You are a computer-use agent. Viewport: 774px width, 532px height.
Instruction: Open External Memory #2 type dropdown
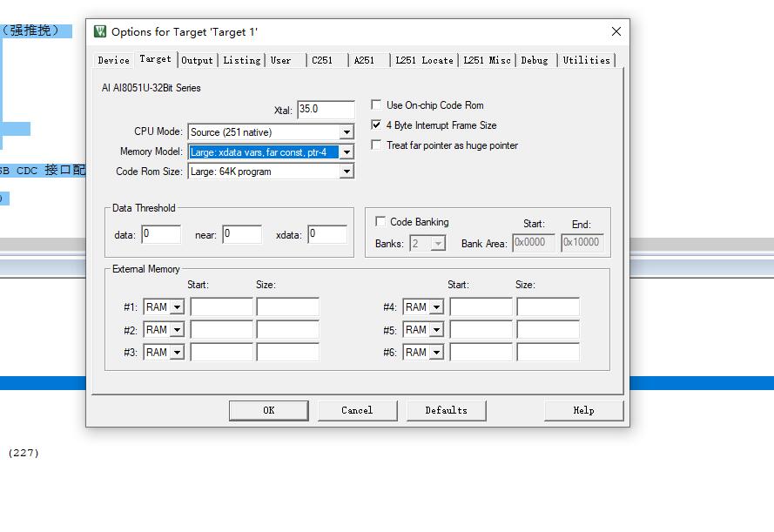coord(178,329)
